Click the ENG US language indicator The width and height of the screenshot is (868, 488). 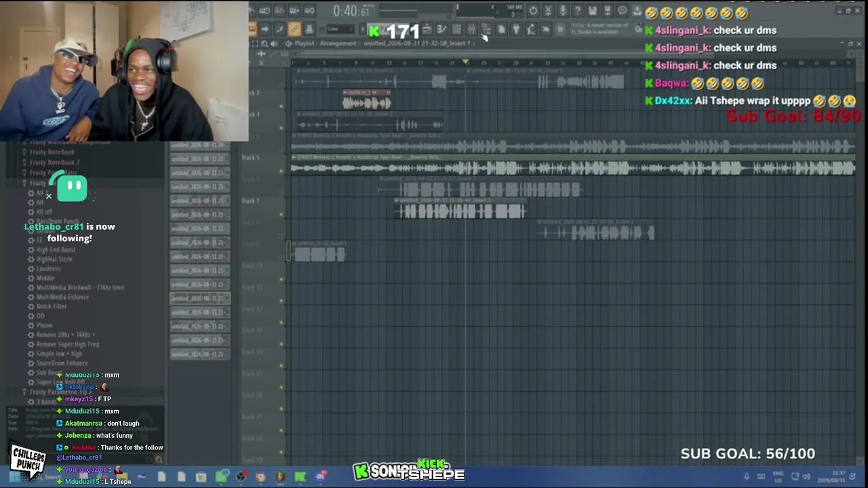[x=778, y=476]
